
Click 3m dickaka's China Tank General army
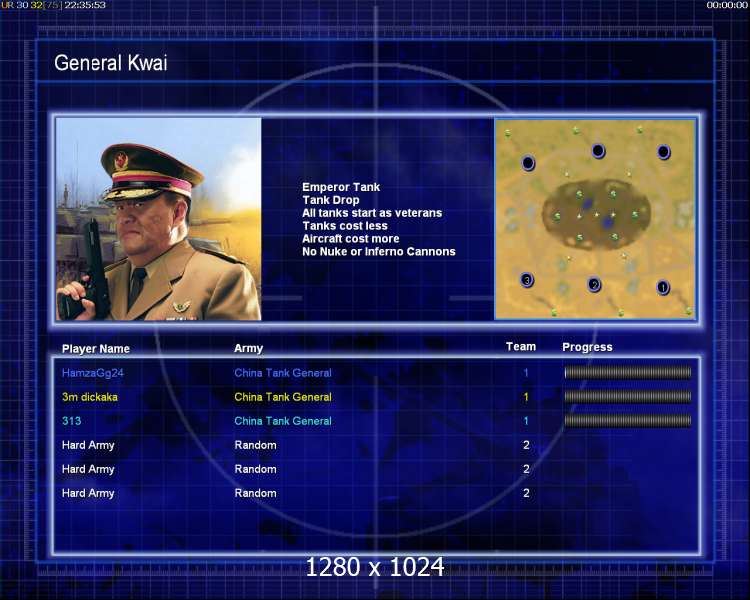point(283,397)
